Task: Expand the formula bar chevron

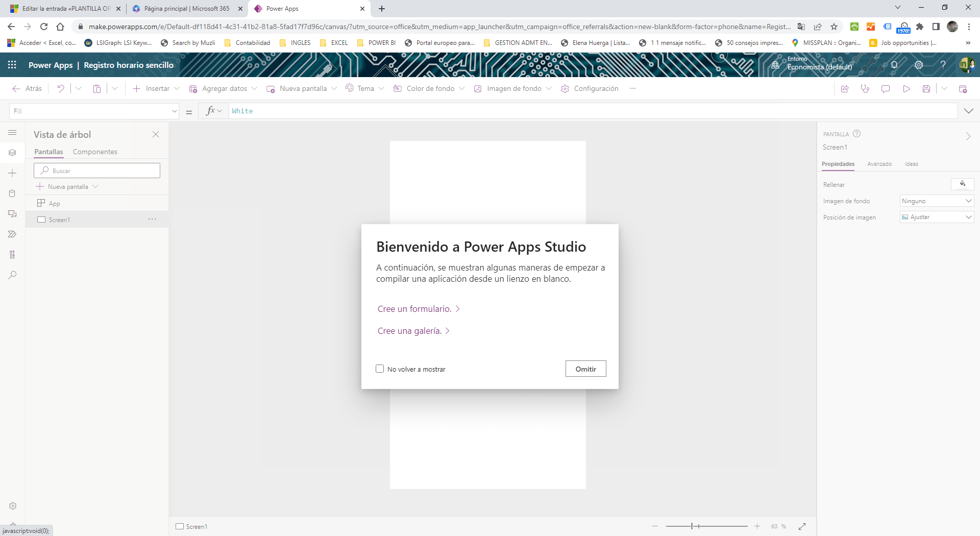Action: [969, 111]
